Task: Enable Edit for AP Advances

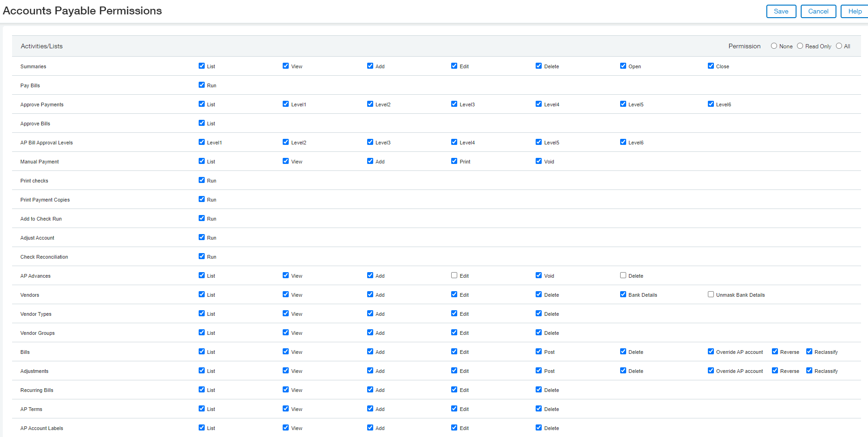Action: click(454, 275)
